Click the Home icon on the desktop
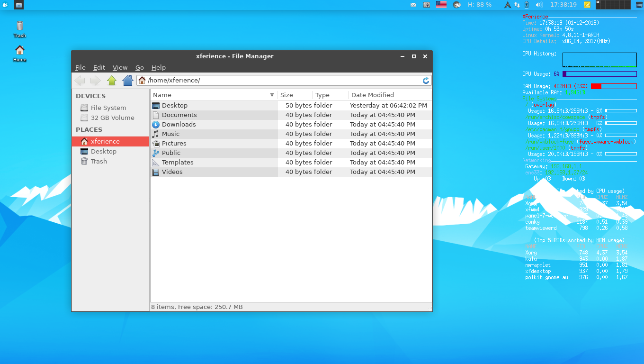This screenshot has height=364, width=644. pos(19,53)
